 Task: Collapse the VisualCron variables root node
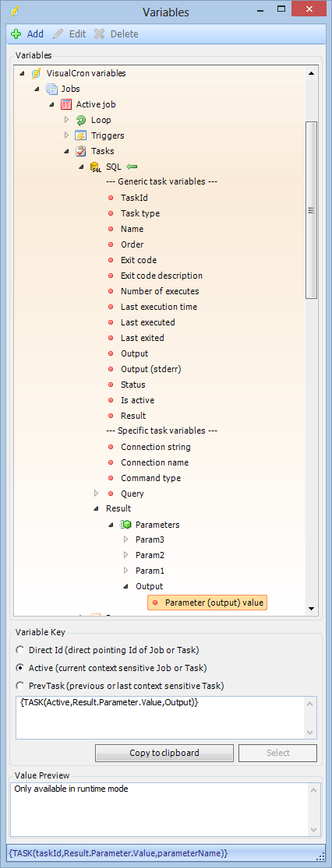[x=23, y=74]
